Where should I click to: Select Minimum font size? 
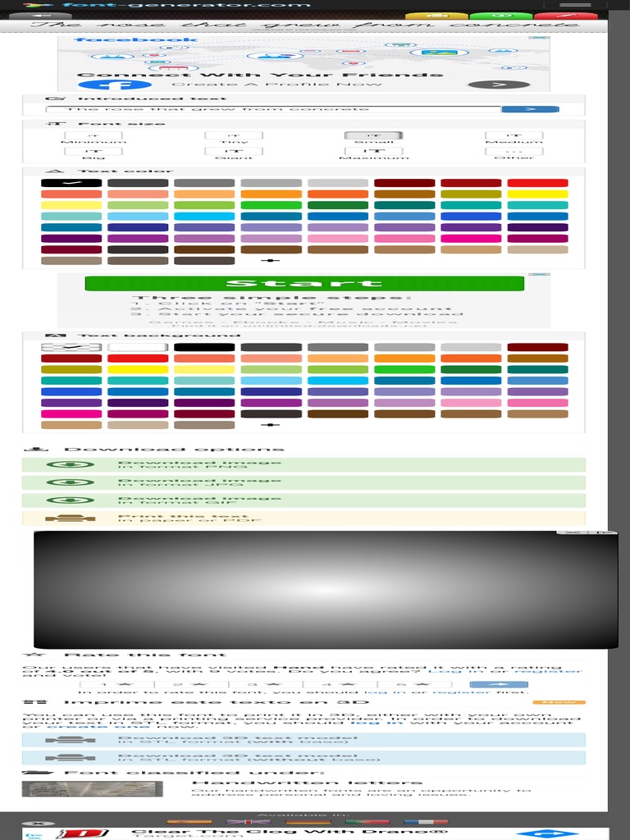(94, 136)
